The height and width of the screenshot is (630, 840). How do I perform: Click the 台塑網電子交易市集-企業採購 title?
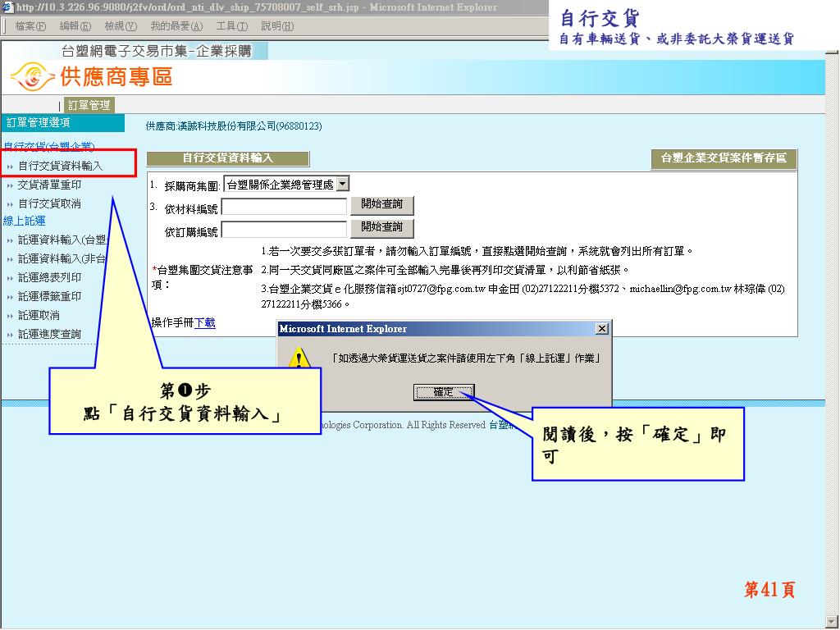[157, 51]
